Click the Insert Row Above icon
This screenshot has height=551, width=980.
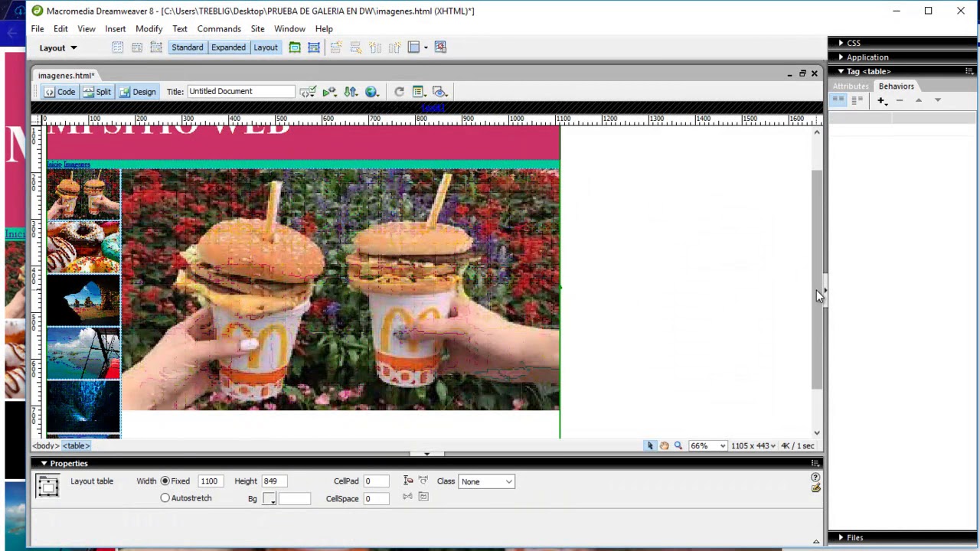(x=335, y=47)
